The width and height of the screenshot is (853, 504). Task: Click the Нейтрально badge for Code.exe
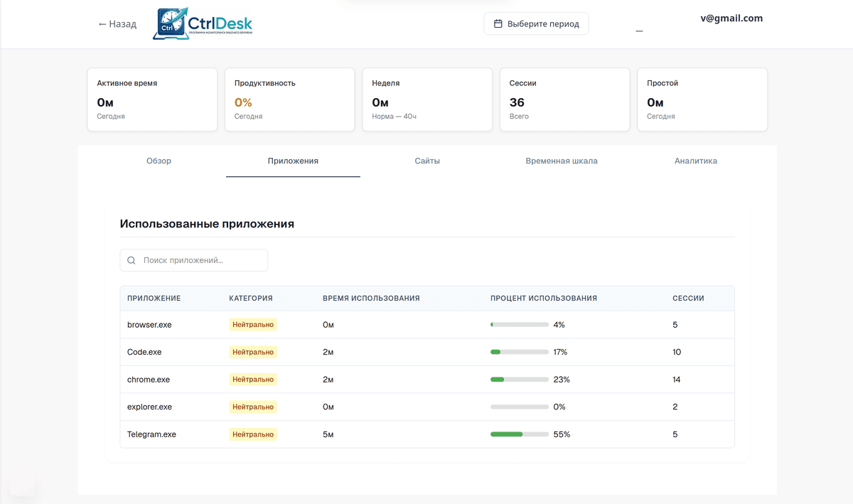(x=252, y=352)
